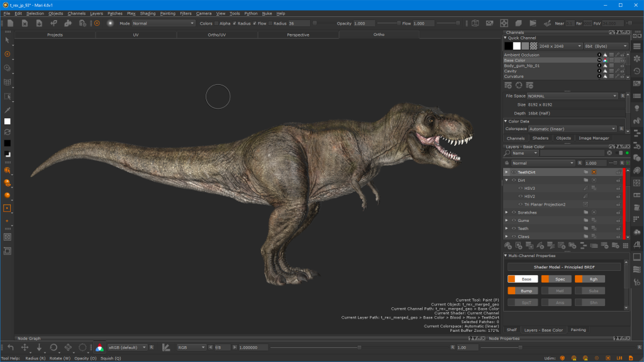
Task: Select the white Quick Channel swatch
Action: point(517,47)
